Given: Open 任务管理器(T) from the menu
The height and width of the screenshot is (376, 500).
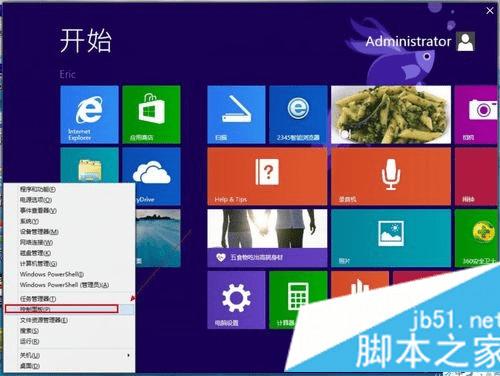Looking at the screenshot, I should click(x=69, y=299).
